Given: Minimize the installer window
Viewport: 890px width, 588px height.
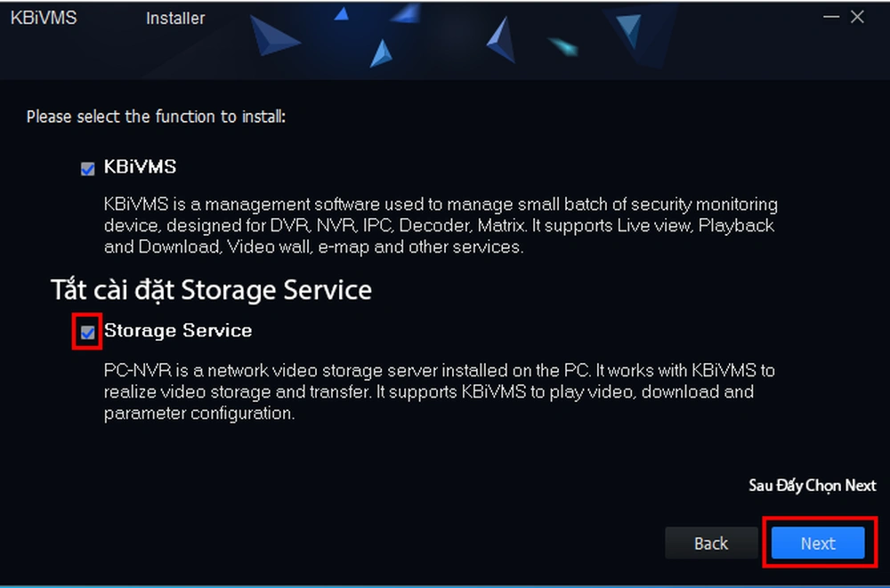Looking at the screenshot, I should tap(829, 18).
